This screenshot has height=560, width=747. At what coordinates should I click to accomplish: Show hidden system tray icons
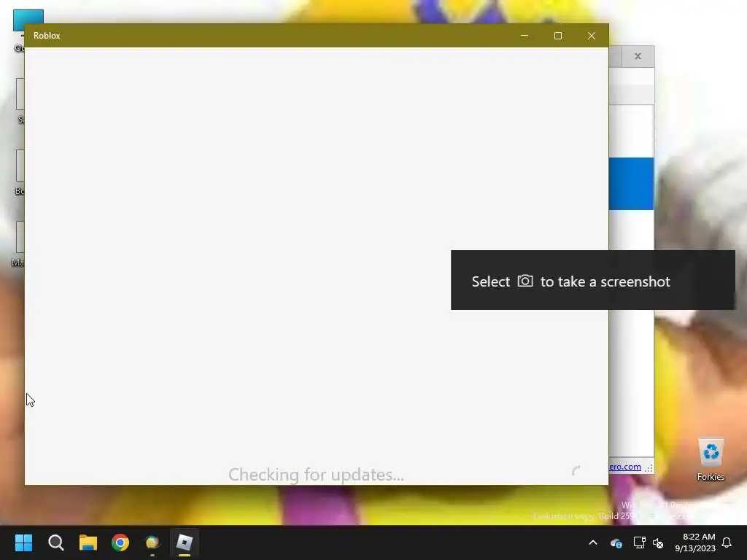click(x=593, y=542)
